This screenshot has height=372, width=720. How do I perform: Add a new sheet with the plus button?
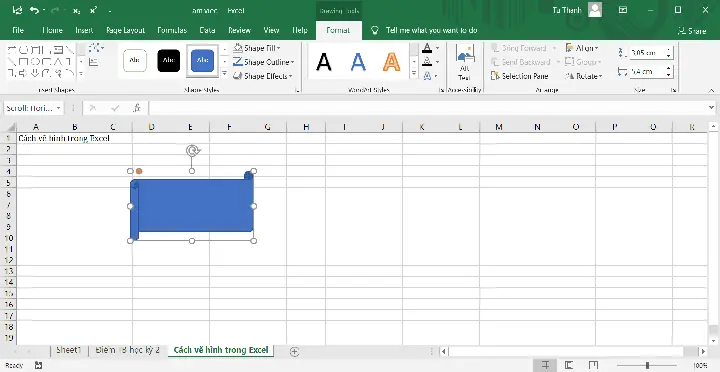coord(295,352)
